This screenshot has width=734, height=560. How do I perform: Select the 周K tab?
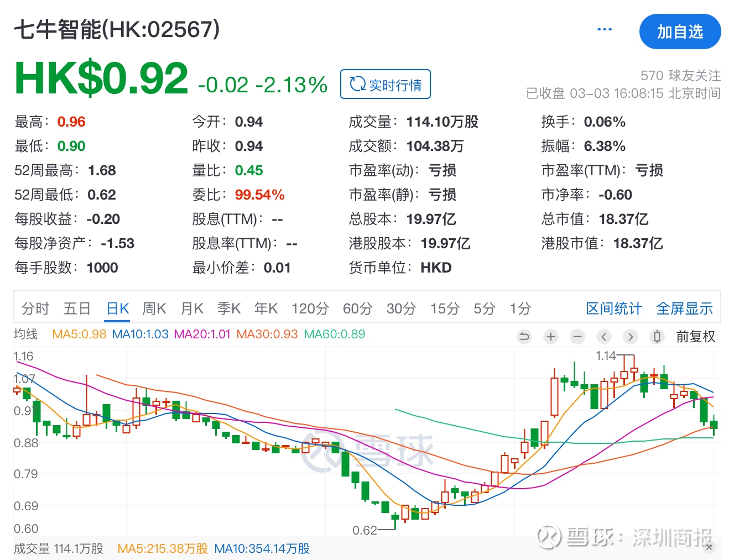[154, 308]
